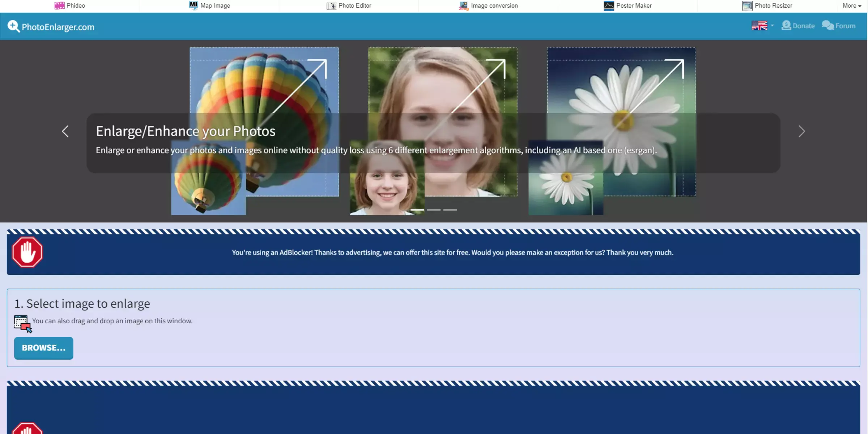Click the Poster Maker icon

(609, 6)
